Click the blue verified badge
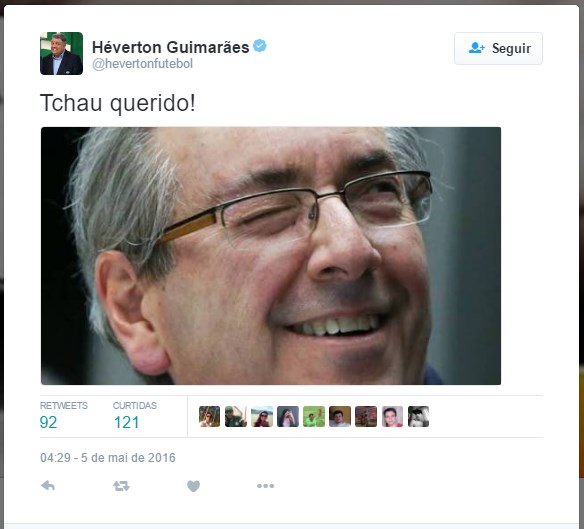The image size is (584, 529). tap(260, 46)
